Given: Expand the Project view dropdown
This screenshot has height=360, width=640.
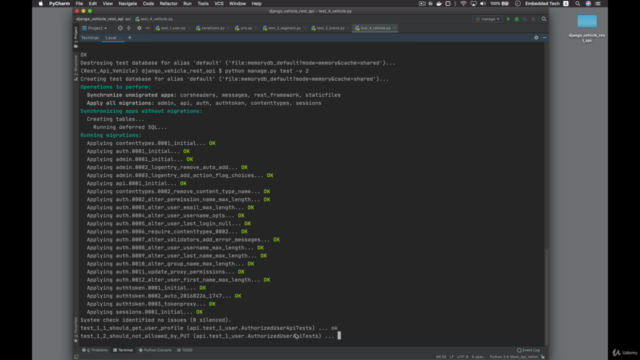Looking at the screenshot, I should coord(95,28).
